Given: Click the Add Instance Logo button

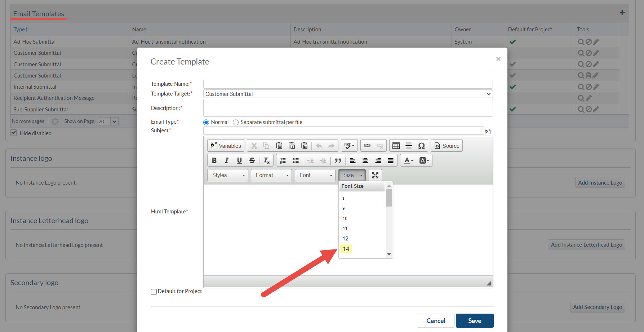Looking at the screenshot, I should click(600, 182).
